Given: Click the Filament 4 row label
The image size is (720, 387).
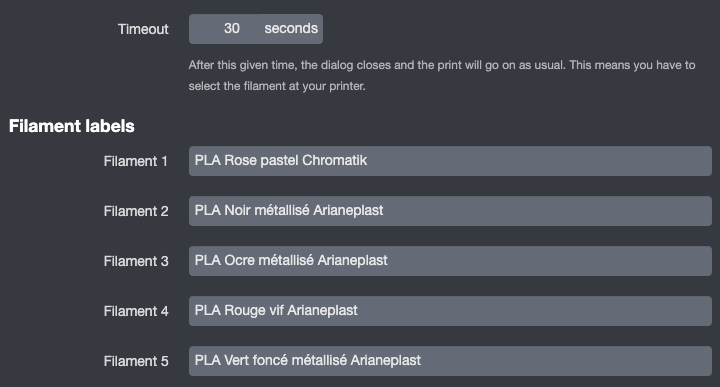Looking at the screenshot, I should [136, 311].
